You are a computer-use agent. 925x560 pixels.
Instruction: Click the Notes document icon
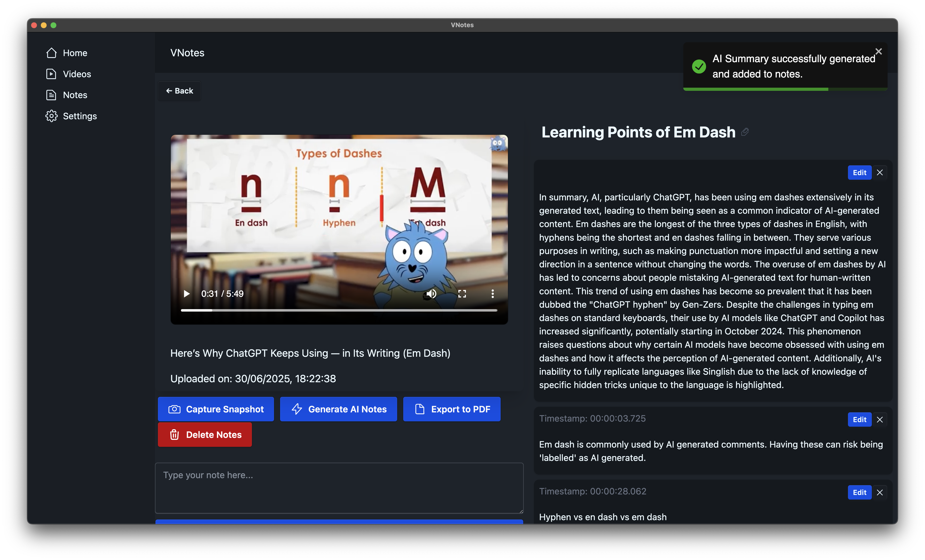pyautogui.click(x=51, y=95)
